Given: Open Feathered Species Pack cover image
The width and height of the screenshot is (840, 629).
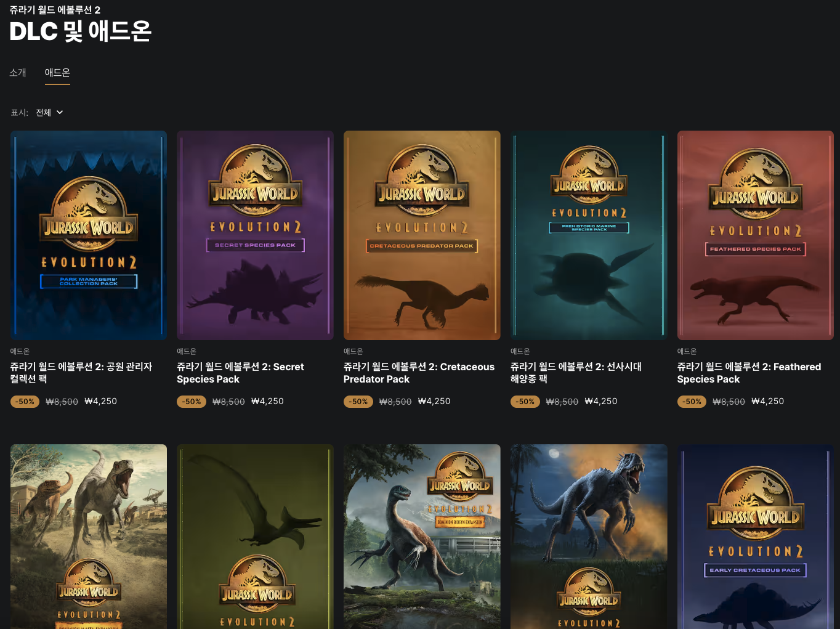Looking at the screenshot, I should coord(756,235).
